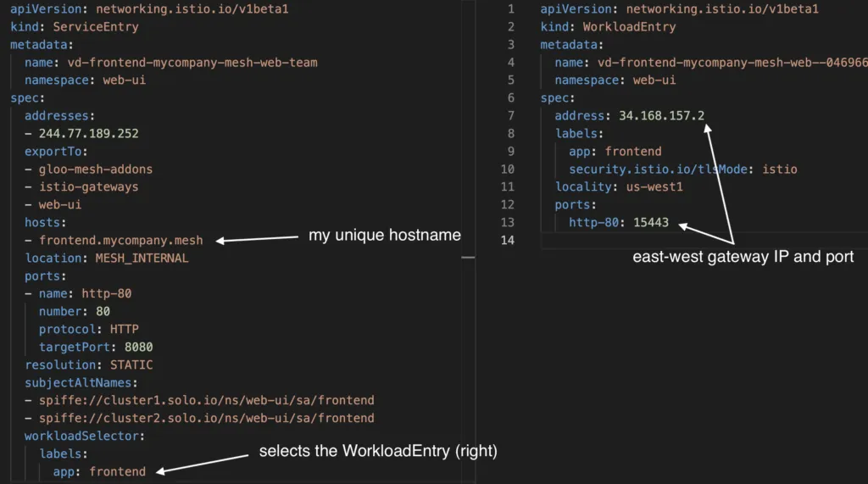868x484 pixels.
Task: Select the name 'vd-frontend-mycompany-mesh-web-team'
Action: point(192,63)
